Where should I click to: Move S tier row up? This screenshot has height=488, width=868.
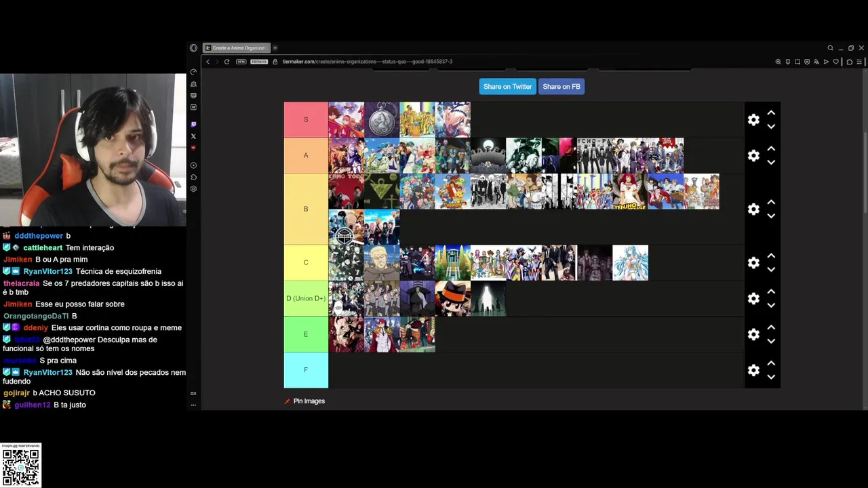(x=771, y=113)
